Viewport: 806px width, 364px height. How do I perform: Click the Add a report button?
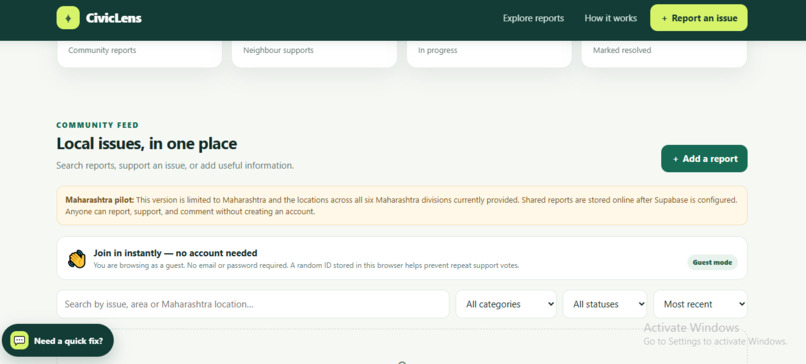(704, 159)
